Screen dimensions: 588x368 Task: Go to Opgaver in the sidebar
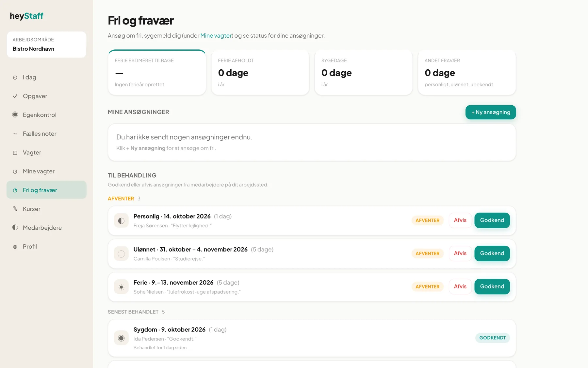(46, 96)
